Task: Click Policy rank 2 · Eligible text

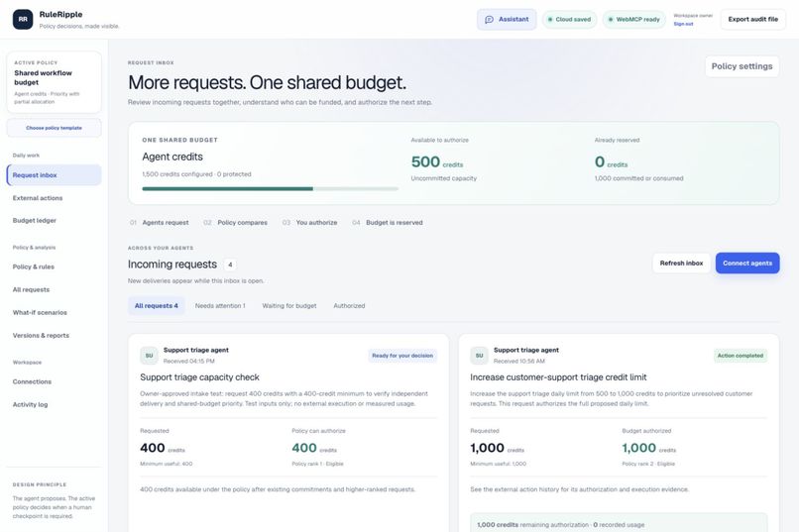Action: tap(648, 464)
